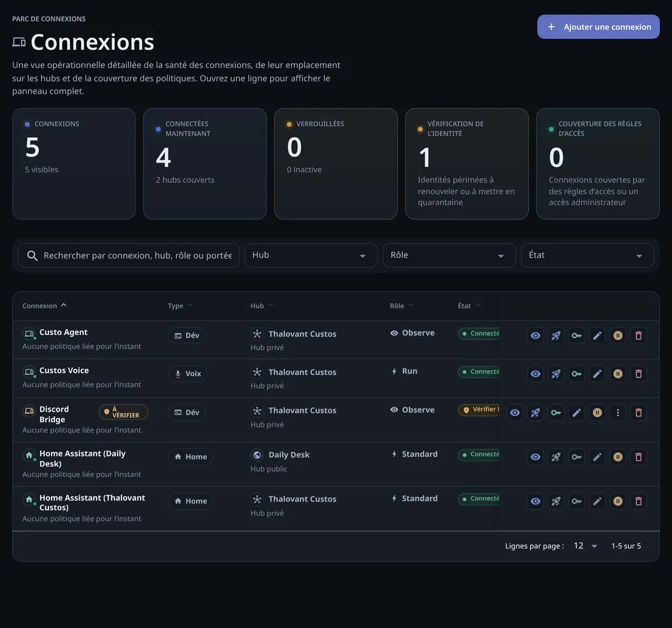Sort table by État column header
The image size is (672, 628).
click(469, 306)
